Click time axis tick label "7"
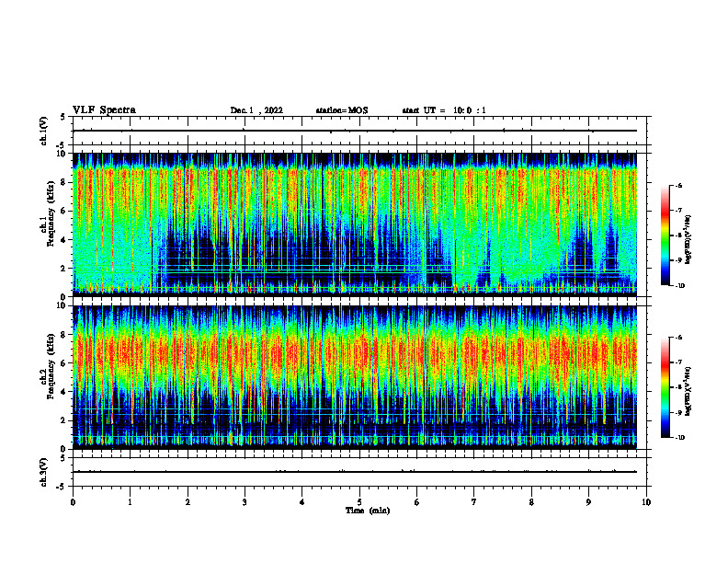The width and height of the screenshot is (728, 563). pyautogui.click(x=474, y=502)
